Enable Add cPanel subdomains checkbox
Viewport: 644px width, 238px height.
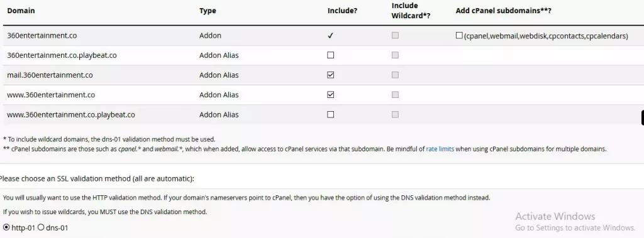[459, 36]
